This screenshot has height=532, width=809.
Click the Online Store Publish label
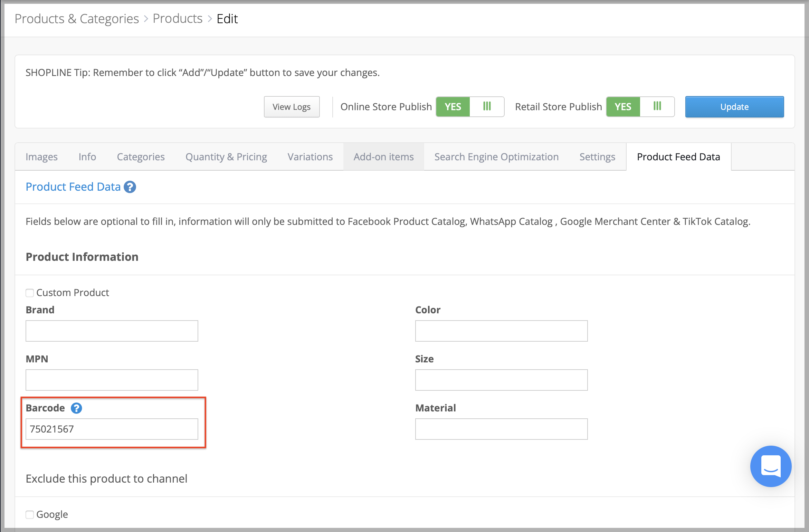386,107
